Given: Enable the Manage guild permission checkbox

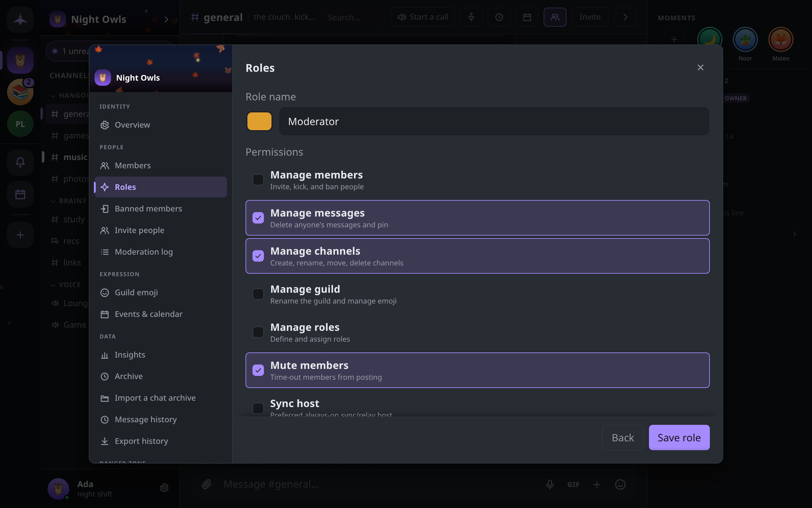Looking at the screenshot, I should pyautogui.click(x=258, y=294).
